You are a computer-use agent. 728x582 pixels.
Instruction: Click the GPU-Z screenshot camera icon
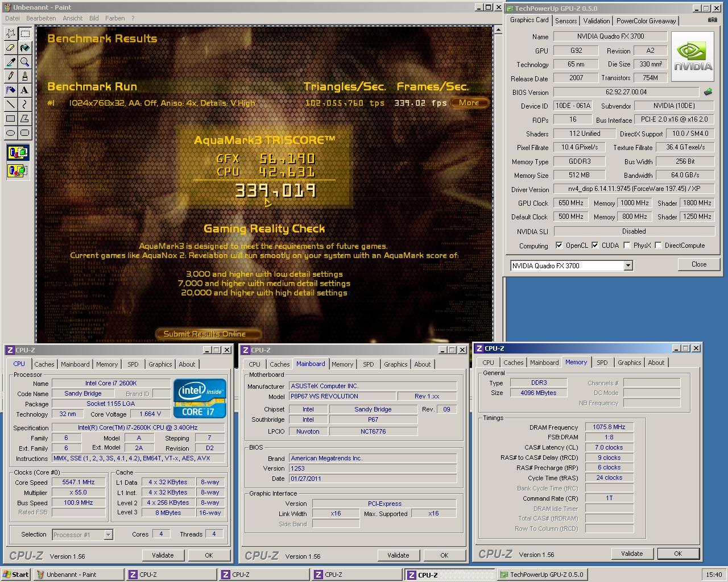(712, 20)
